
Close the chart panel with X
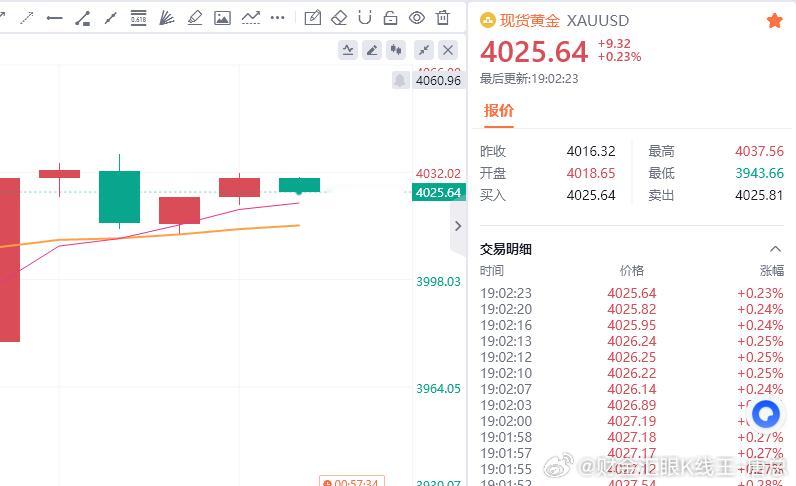(x=448, y=50)
